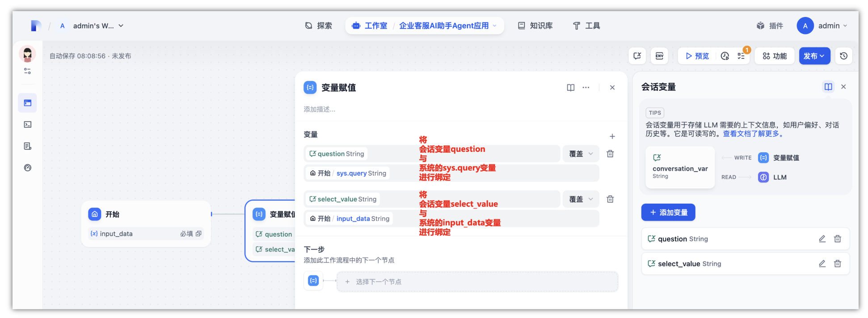
Task: Delete the select_value assignment row
Action: click(x=610, y=199)
